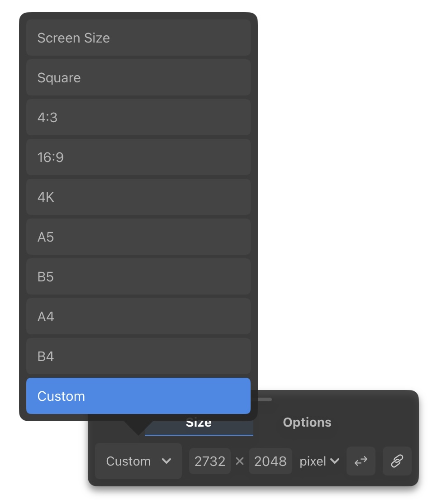Click the width field showing 2732
Screen dimensions: 432x504
(x=210, y=461)
